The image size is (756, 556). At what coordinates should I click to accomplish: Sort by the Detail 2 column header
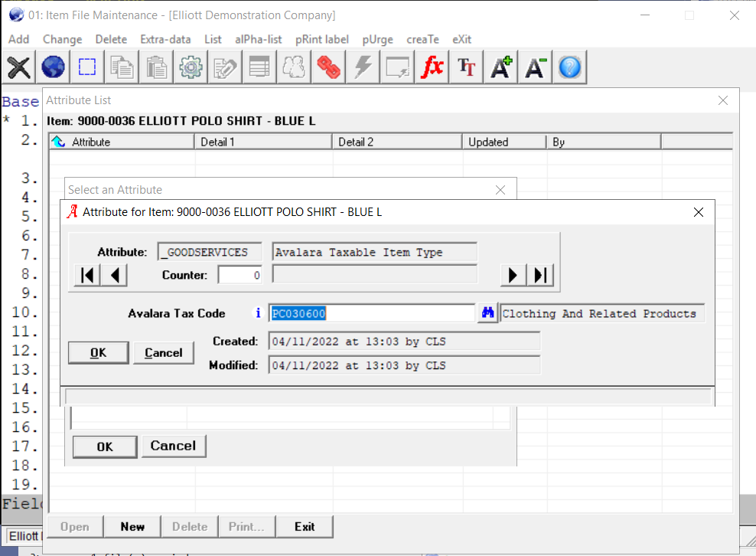coord(397,142)
